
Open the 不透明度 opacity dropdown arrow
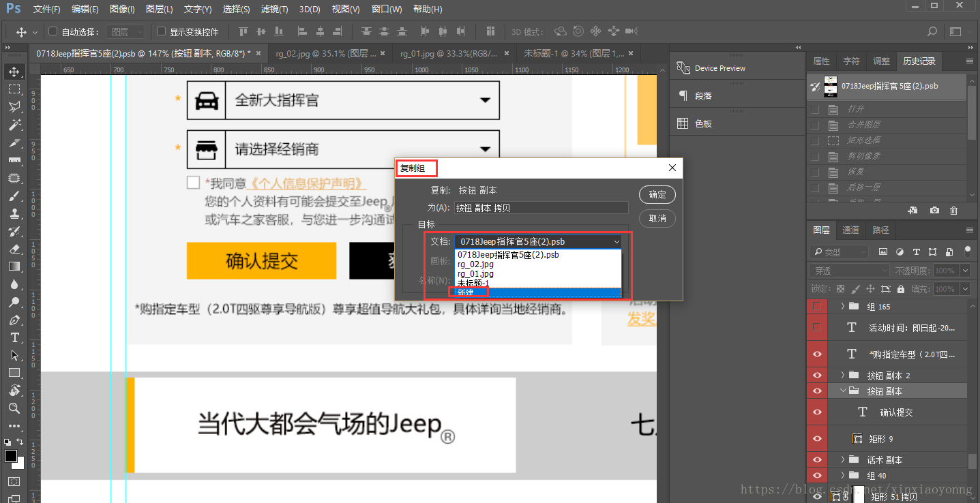tap(964, 271)
